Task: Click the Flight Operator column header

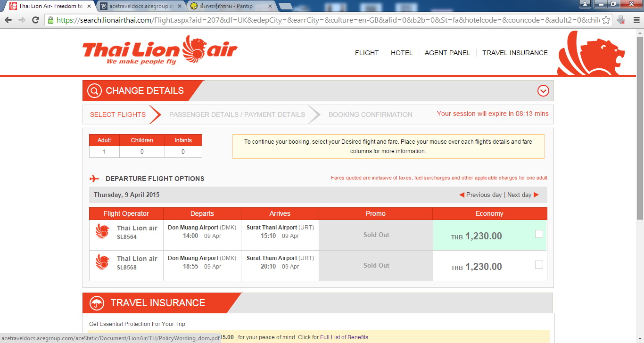Action: (126, 213)
